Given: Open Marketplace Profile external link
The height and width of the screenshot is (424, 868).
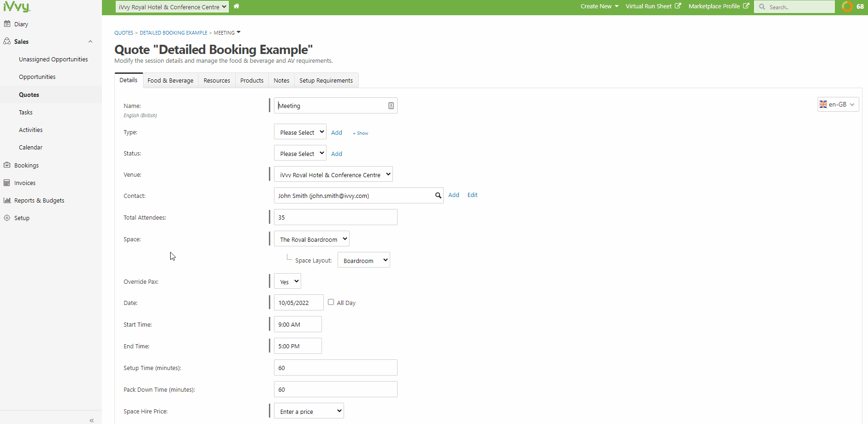Looking at the screenshot, I should pyautogui.click(x=719, y=6).
